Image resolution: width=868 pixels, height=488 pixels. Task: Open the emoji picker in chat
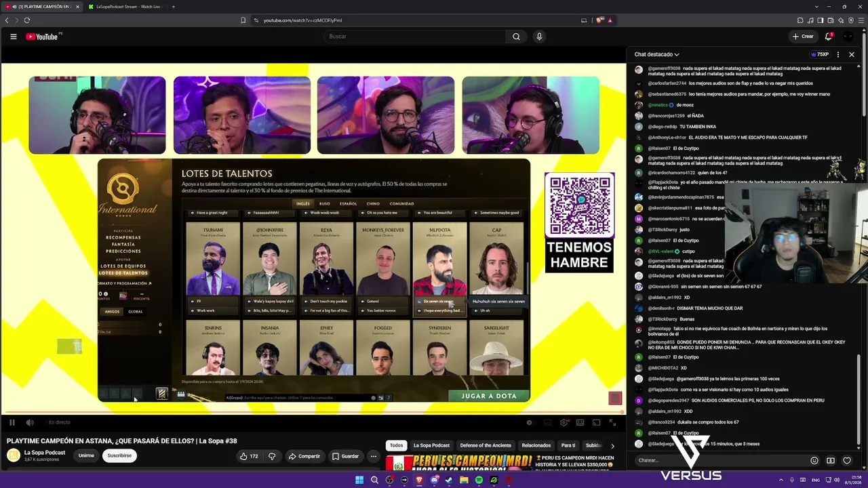coord(814,461)
